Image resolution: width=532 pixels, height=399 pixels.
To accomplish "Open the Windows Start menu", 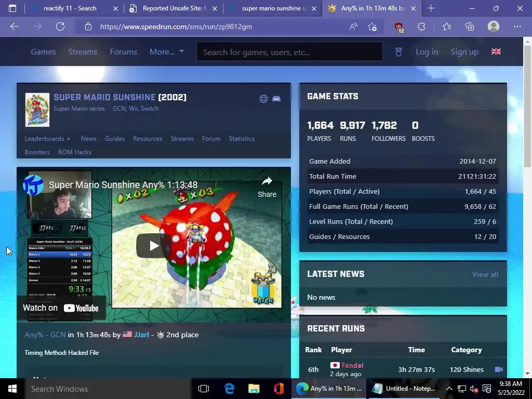I will coord(12,389).
